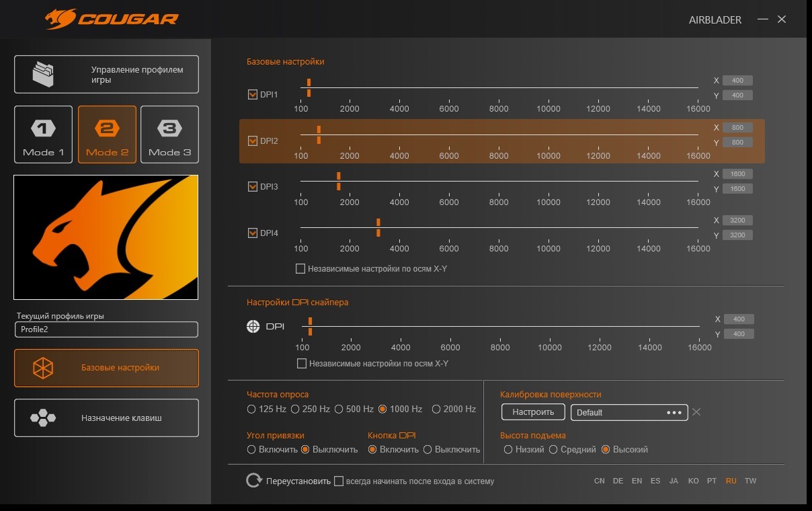Switch the language to DE
This screenshot has height=511, width=812.
pos(618,481)
